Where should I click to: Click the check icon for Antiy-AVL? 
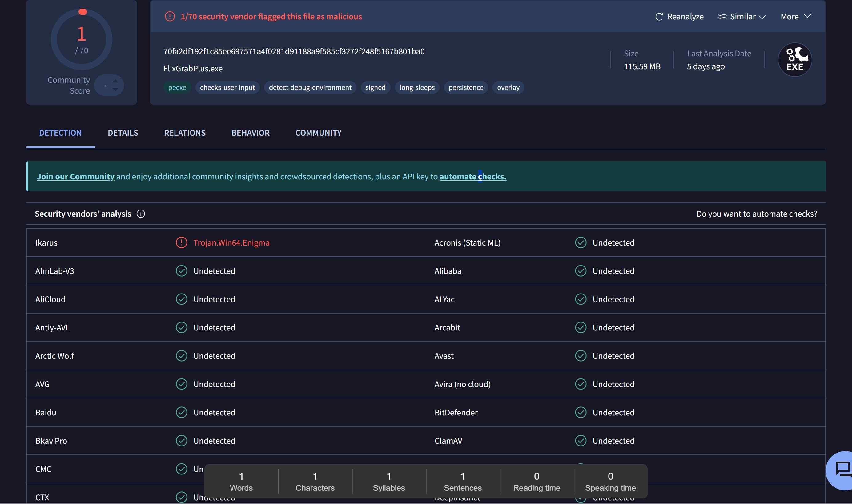pos(181,327)
